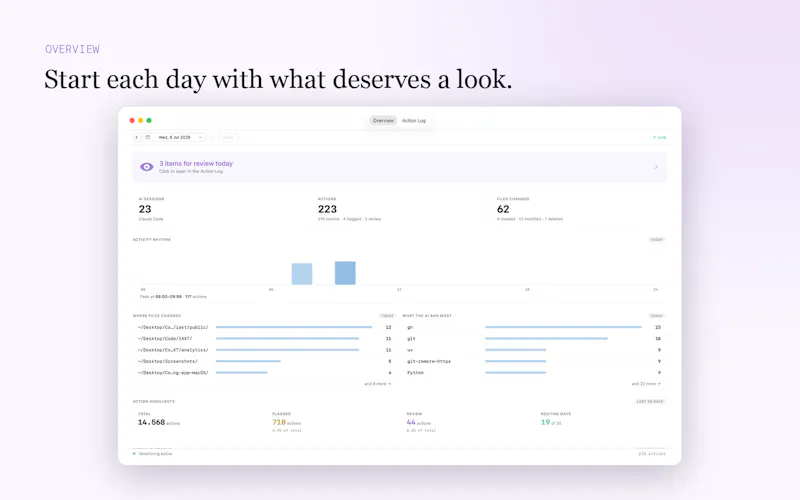Select the ~/Desktop/Code/IAXT/ row
Screen dimensions: 800x500
[264, 339]
